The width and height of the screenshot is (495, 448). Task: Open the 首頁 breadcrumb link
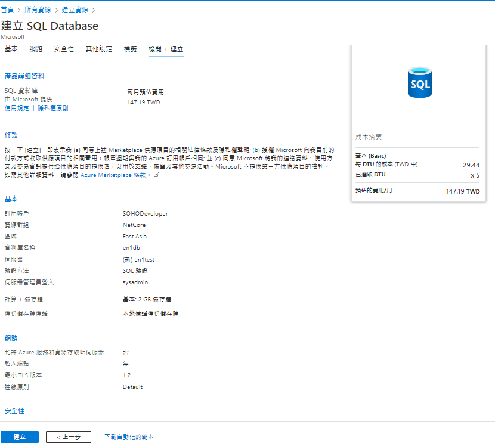pyautogui.click(x=7, y=10)
